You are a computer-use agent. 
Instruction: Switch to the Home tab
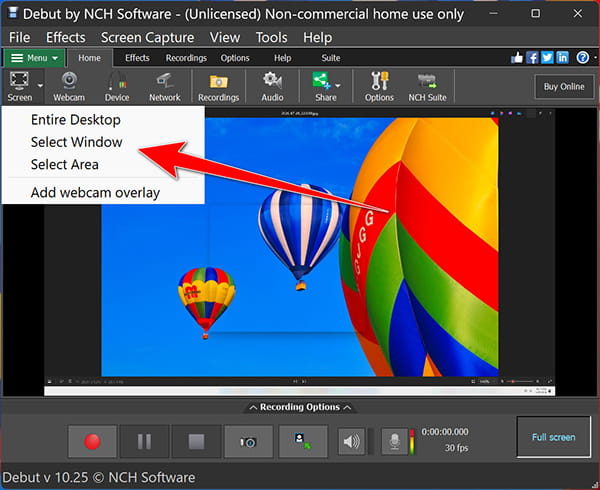pos(90,58)
